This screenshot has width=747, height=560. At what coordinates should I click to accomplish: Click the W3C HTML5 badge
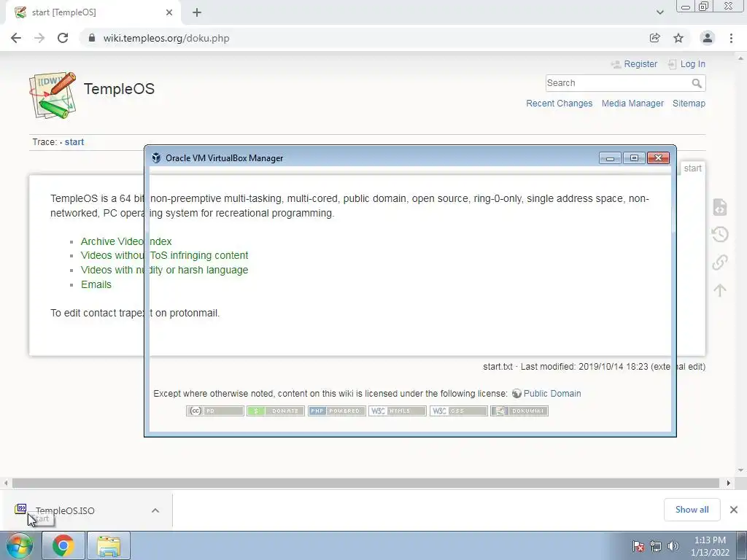[398, 411]
